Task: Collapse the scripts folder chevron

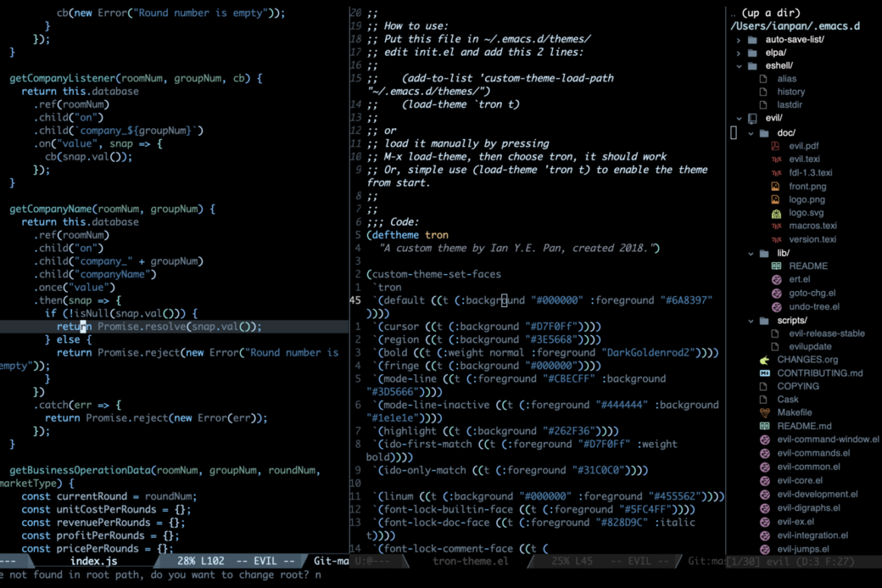Action: click(x=751, y=321)
